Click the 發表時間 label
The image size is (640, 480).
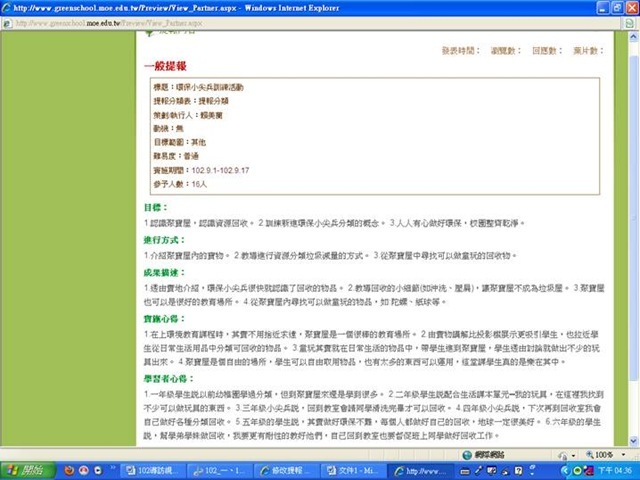pyautogui.click(x=460, y=51)
